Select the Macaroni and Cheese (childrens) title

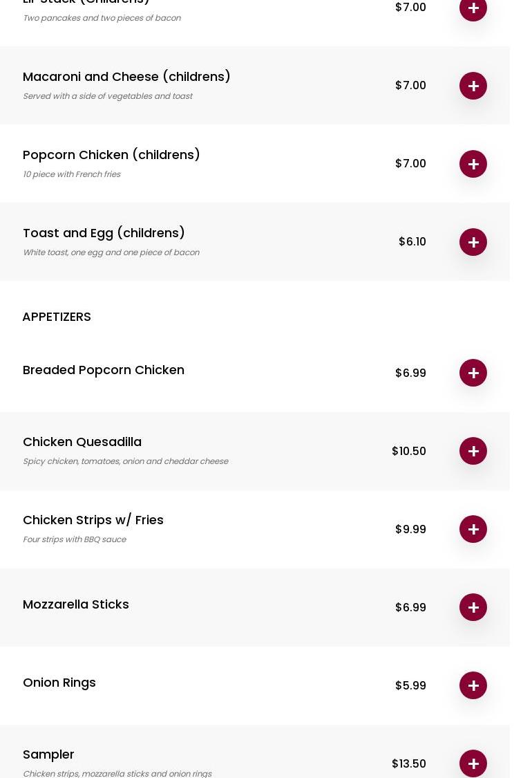(126, 77)
